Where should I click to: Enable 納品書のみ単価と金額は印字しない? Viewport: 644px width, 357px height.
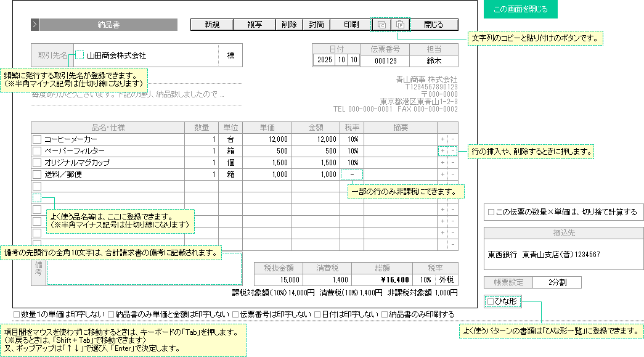(111, 314)
